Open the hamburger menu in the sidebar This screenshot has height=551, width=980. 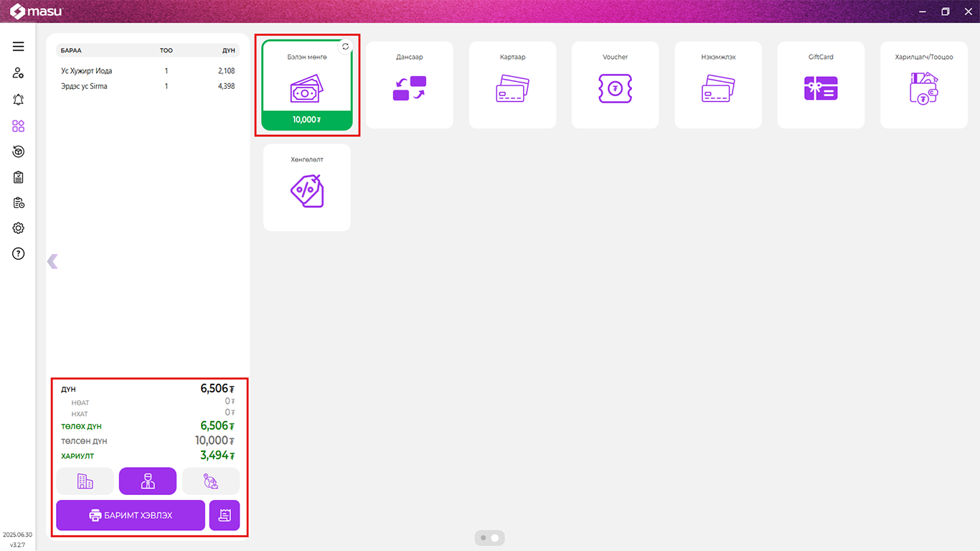click(18, 47)
